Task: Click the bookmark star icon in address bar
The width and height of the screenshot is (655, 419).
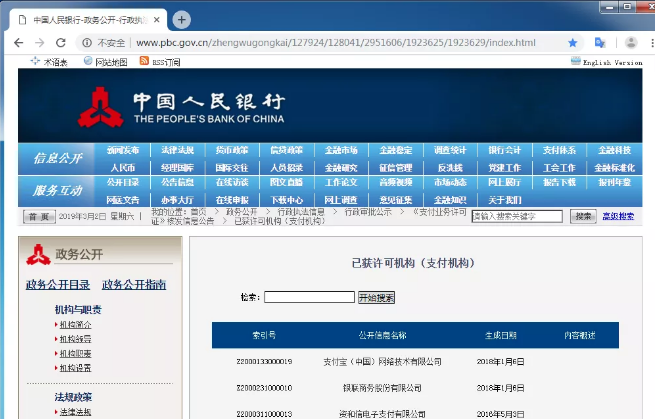Action: [573, 43]
